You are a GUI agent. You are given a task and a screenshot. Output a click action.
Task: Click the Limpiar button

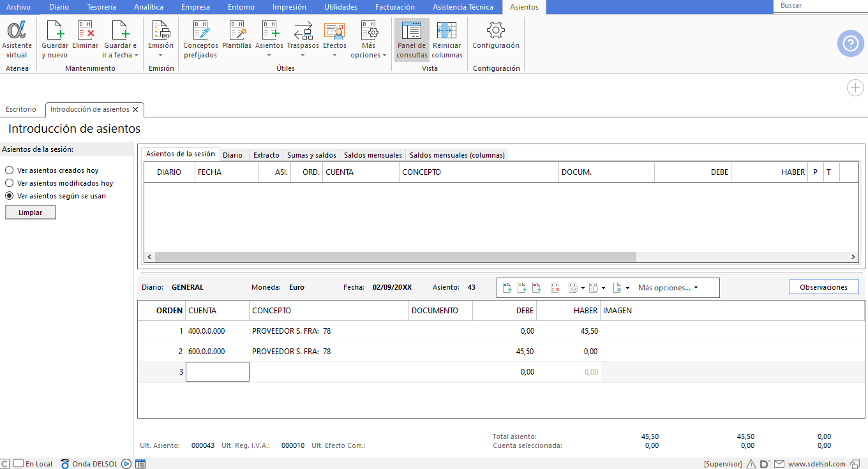pos(31,212)
